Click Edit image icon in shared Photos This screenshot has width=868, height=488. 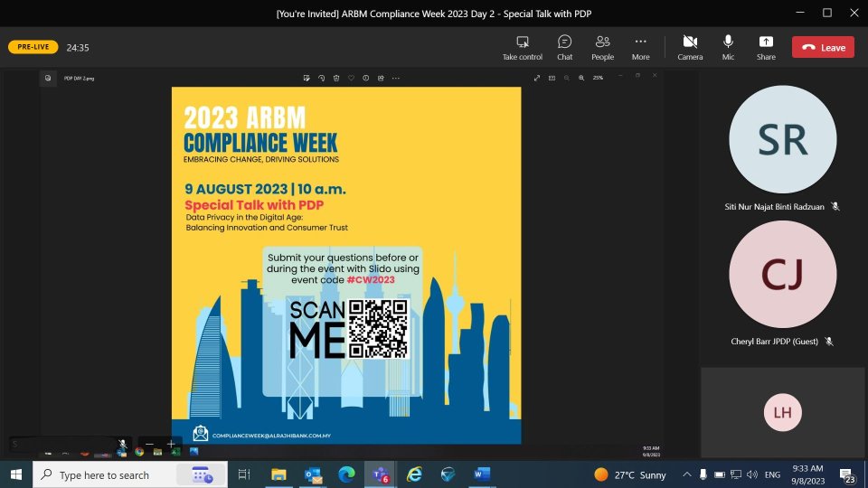pyautogui.click(x=307, y=78)
